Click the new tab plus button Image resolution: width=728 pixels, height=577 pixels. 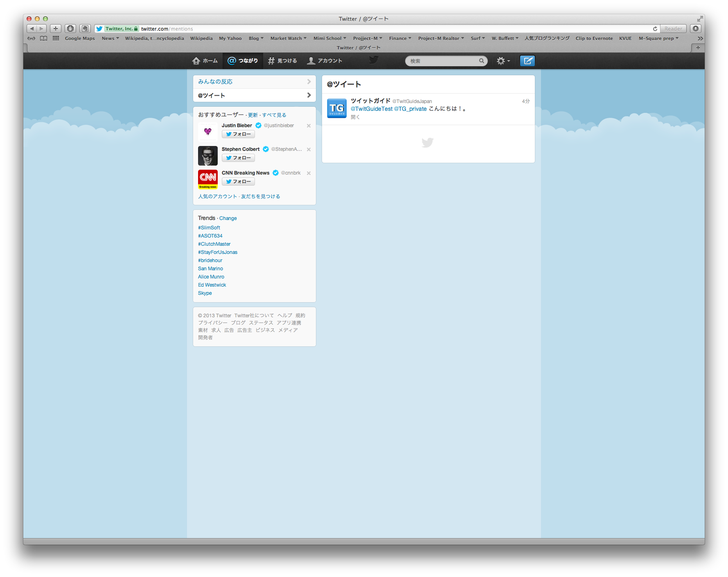(x=698, y=48)
